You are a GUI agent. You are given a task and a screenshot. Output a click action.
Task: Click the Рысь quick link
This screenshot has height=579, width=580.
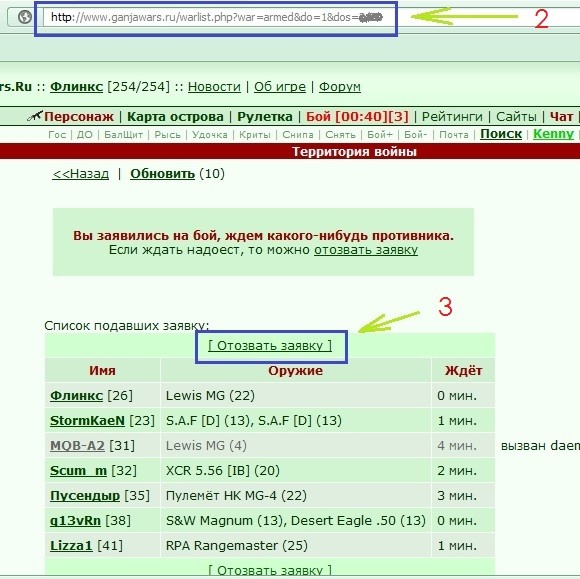167,135
